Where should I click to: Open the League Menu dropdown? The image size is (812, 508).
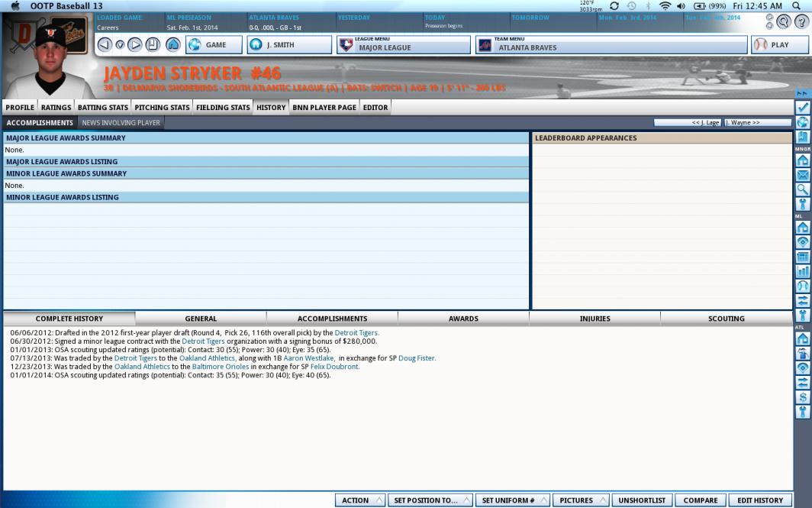[x=404, y=45]
